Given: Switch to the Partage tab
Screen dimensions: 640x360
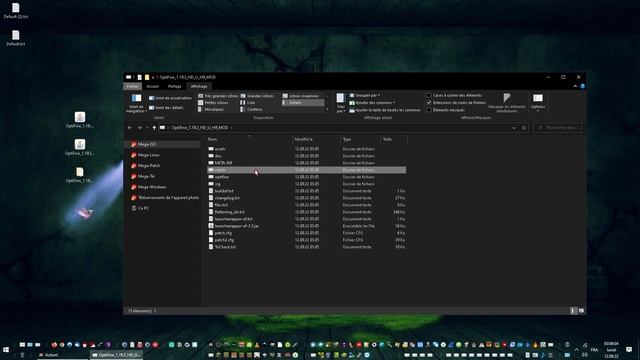Looking at the screenshot, I should pyautogui.click(x=174, y=86).
